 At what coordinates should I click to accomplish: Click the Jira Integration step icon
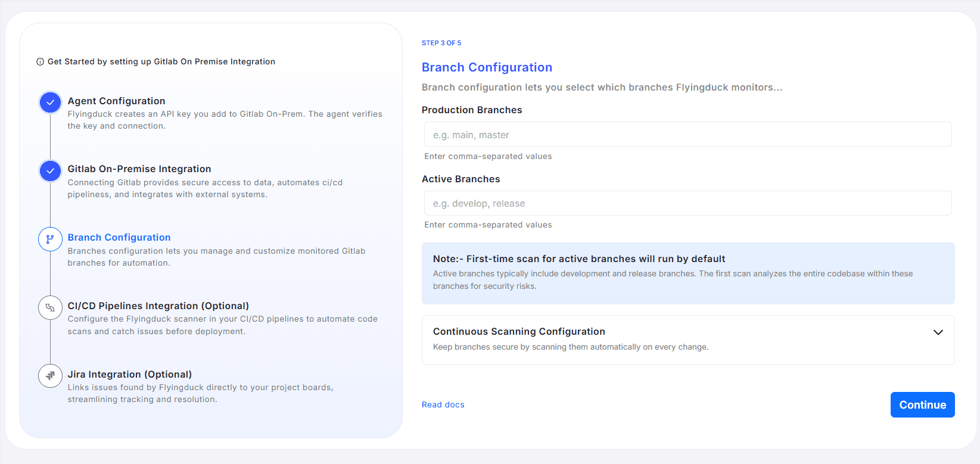click(50, 376)
